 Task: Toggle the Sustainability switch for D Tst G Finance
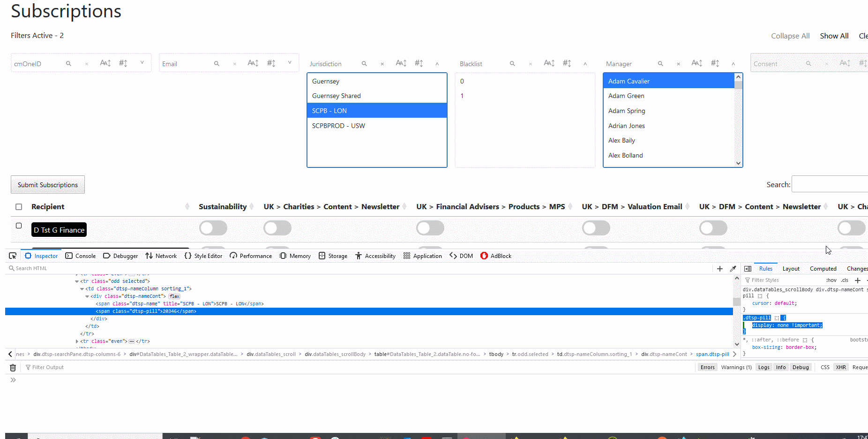coord(213,228)
